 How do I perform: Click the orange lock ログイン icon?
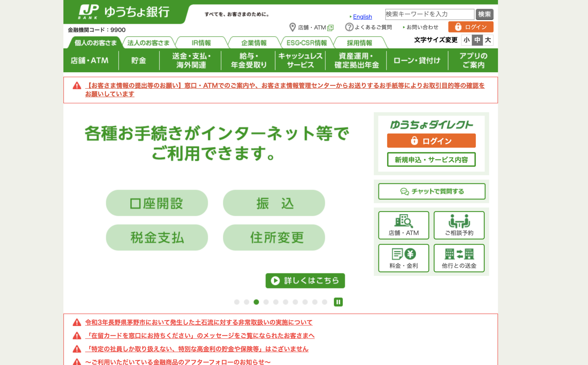tap(459, 27)
